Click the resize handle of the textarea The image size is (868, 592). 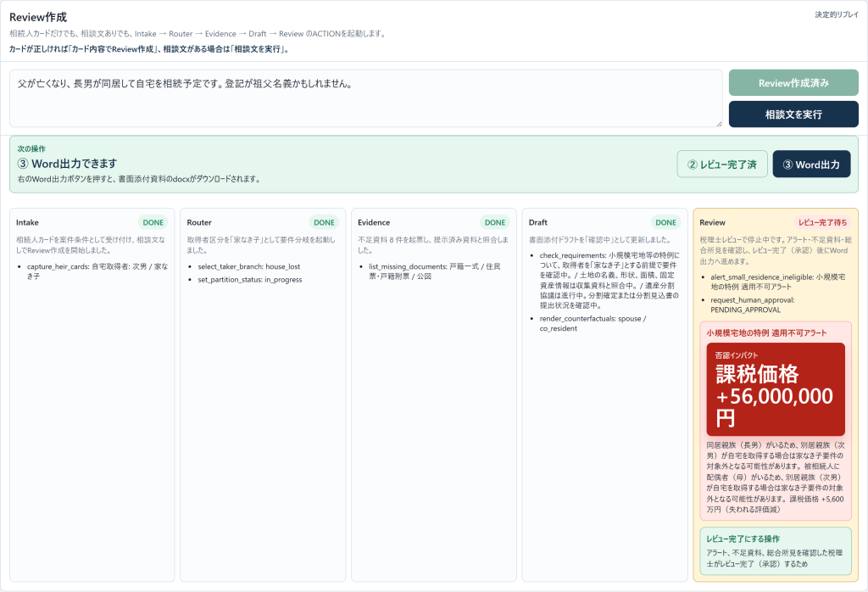click(719, 124)
